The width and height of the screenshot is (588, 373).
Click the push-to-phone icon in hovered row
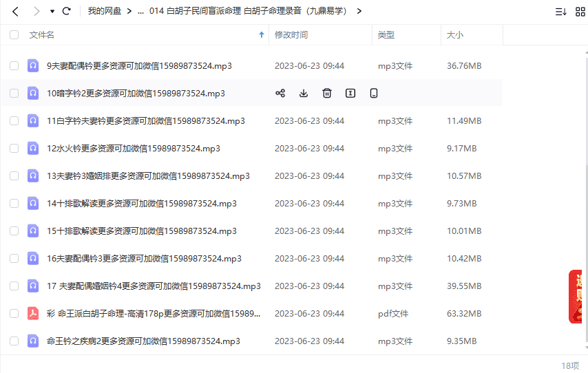pos(374,94)
